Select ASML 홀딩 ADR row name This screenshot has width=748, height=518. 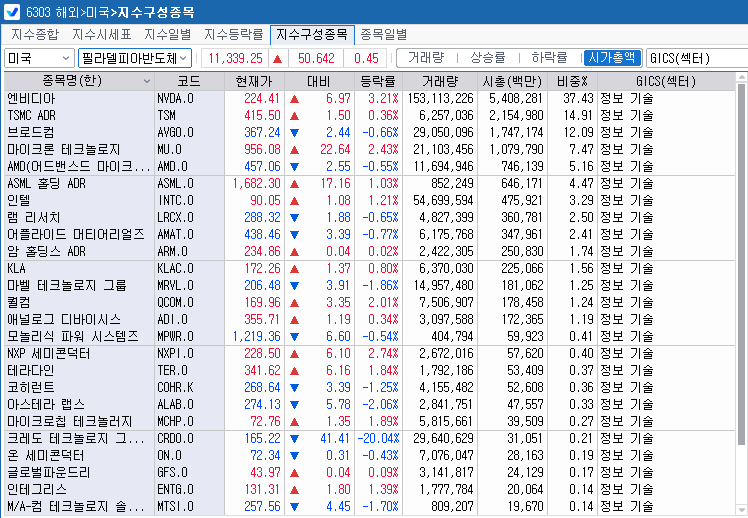[x=46, y=184]
